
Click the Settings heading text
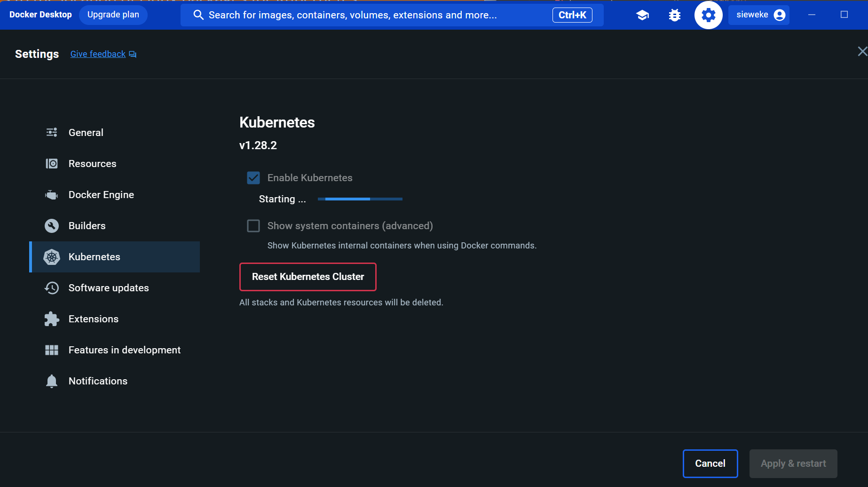tap(37, 54)
